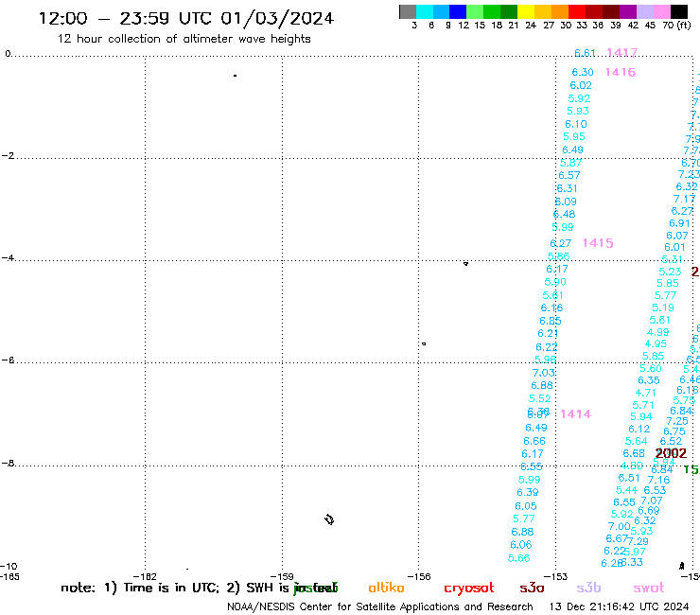Click the 'cryosat' satellite legend label
Screen dimensions: 700x615
coord(469,589)
